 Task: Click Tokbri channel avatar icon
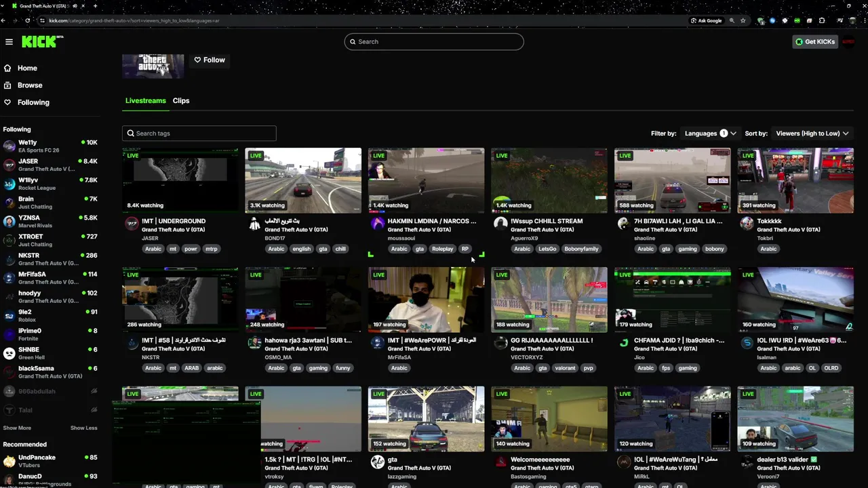click(x=747, y=224)
